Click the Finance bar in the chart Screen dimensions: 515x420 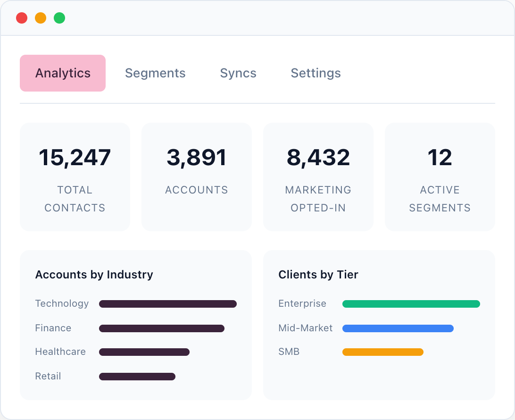tap(162, 328)
